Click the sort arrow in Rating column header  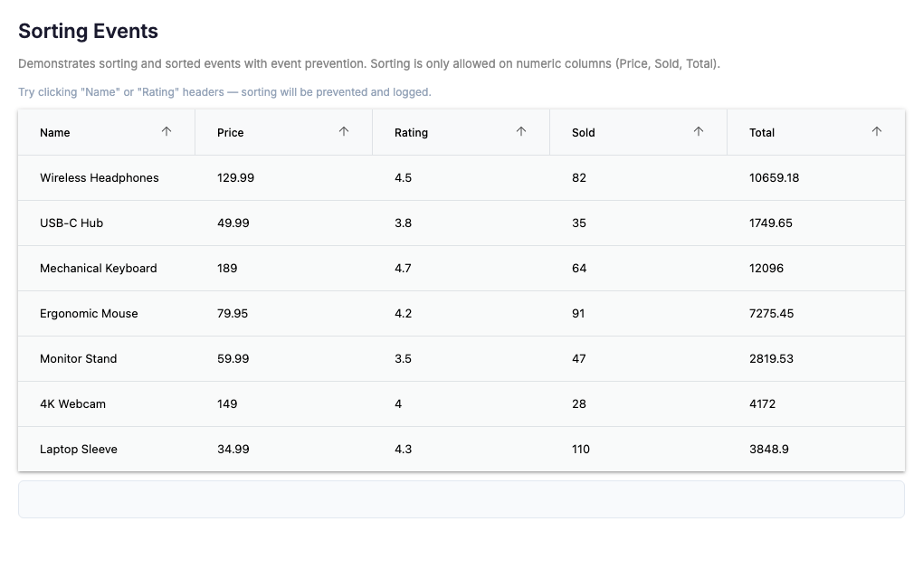521,132
